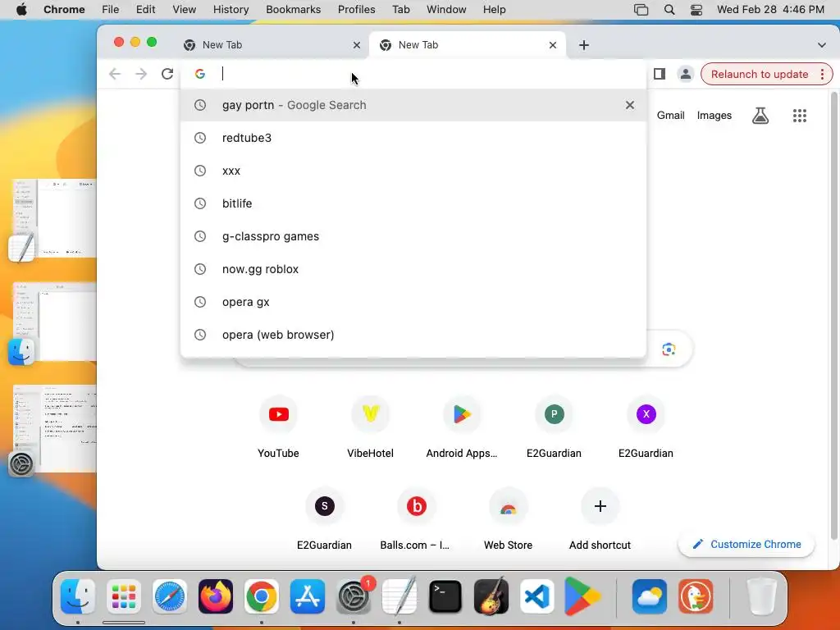Open Google Play from the Dock

click(x=583, y=596)
